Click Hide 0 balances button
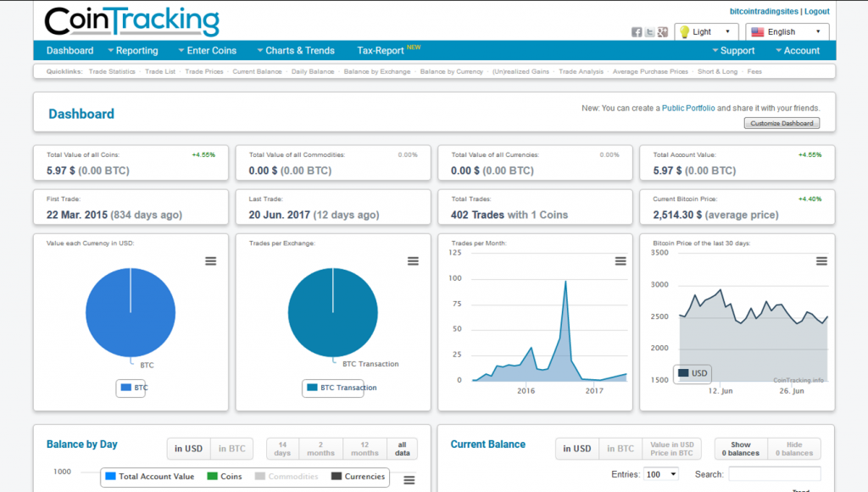Screen dimensions: 868x492 (x=793, y=449)
